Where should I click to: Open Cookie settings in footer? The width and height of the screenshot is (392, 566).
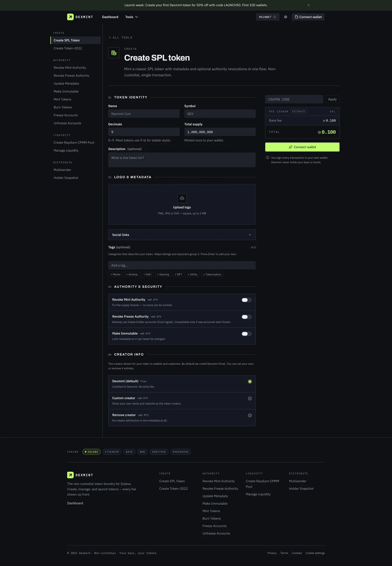pos(315,553)
